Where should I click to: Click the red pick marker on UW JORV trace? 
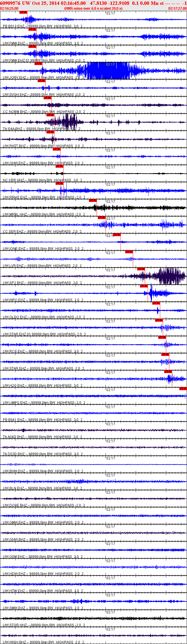[x=38, y=64]
